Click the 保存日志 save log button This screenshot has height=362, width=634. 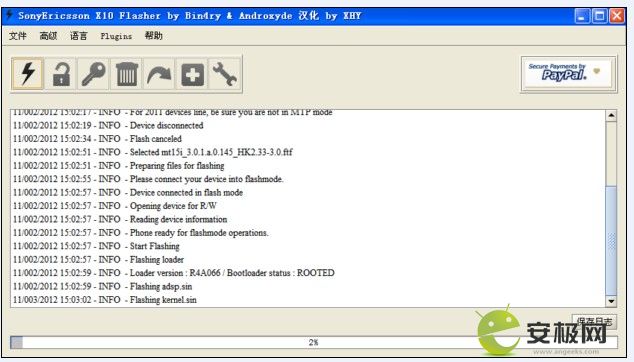(594, 322)
